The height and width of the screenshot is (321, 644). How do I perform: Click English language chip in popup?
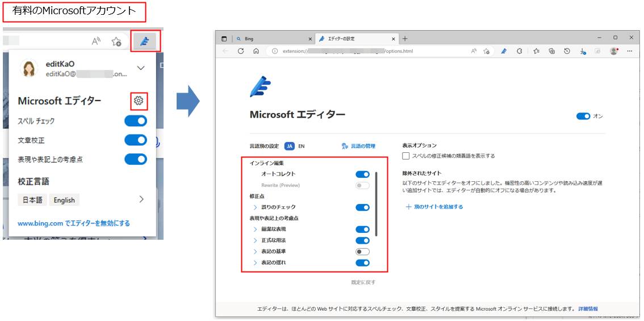[x=65, y=200]
